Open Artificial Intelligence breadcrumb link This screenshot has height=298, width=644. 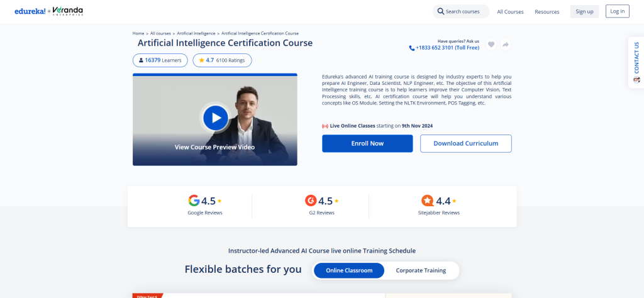(196, 33)
